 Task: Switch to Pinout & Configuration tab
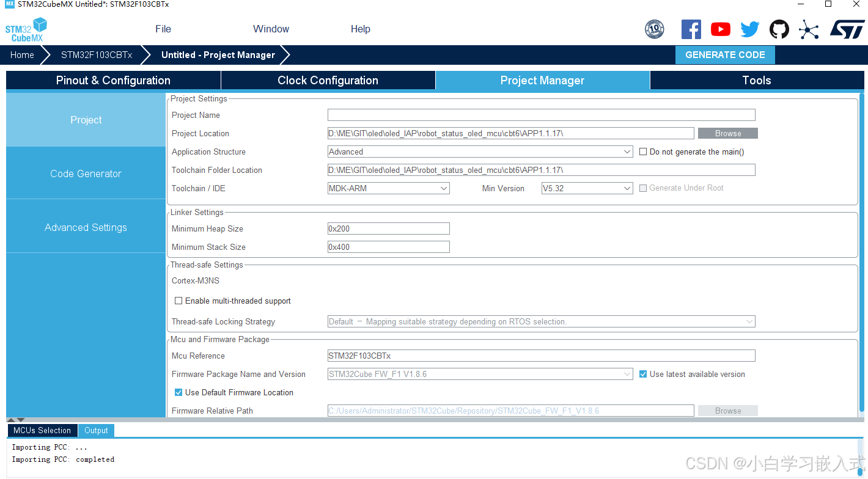tap(113, 80)
